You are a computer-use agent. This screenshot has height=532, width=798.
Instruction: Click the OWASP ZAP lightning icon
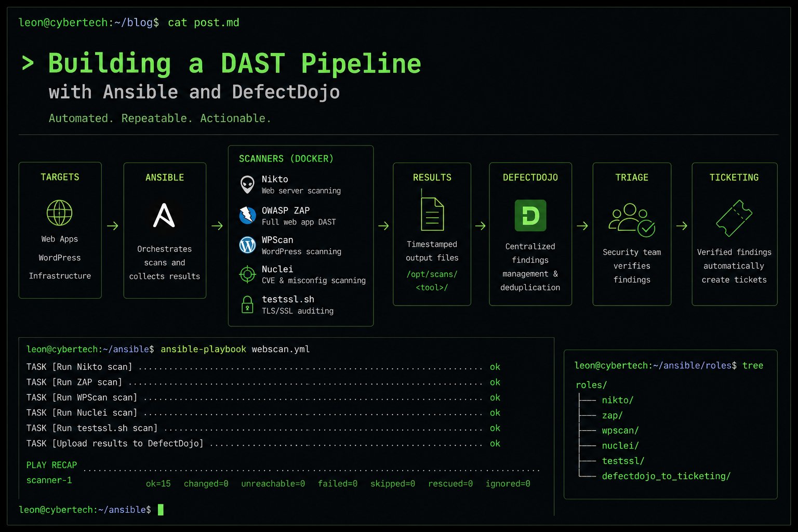coord(247,215)
